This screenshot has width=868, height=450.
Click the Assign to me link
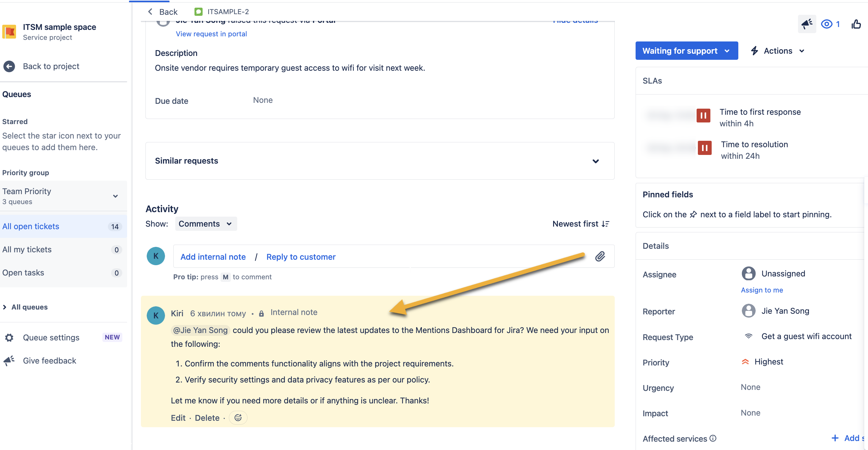click(762, 290)
